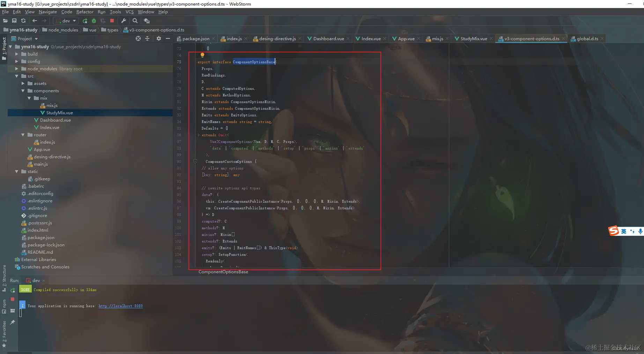Image resolution: width=644 pixels, height=354 pixels.
Task: Open the Project view selector dropdown
Action: 24,38
